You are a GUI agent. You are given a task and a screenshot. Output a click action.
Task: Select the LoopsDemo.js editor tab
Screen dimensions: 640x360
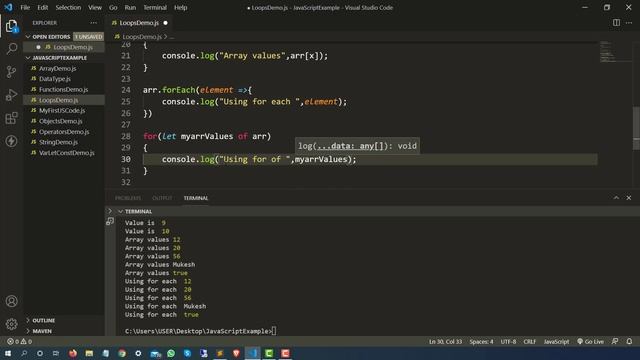coord(139,23)
